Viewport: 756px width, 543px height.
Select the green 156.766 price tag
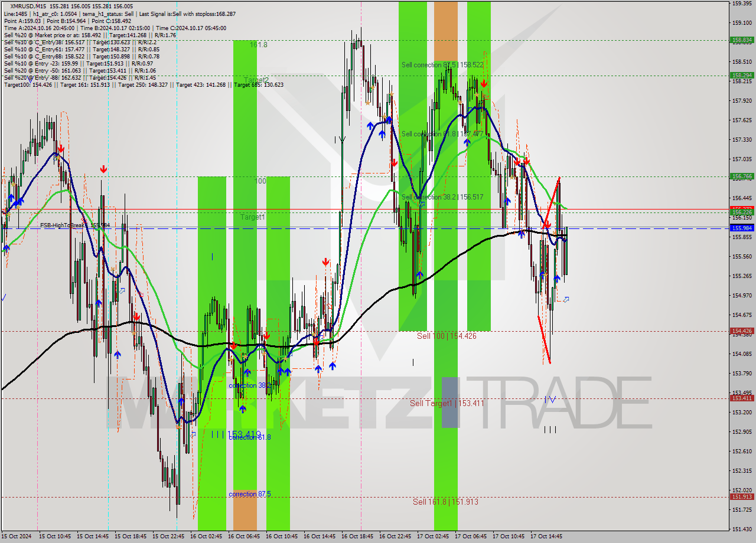point(742,176)
